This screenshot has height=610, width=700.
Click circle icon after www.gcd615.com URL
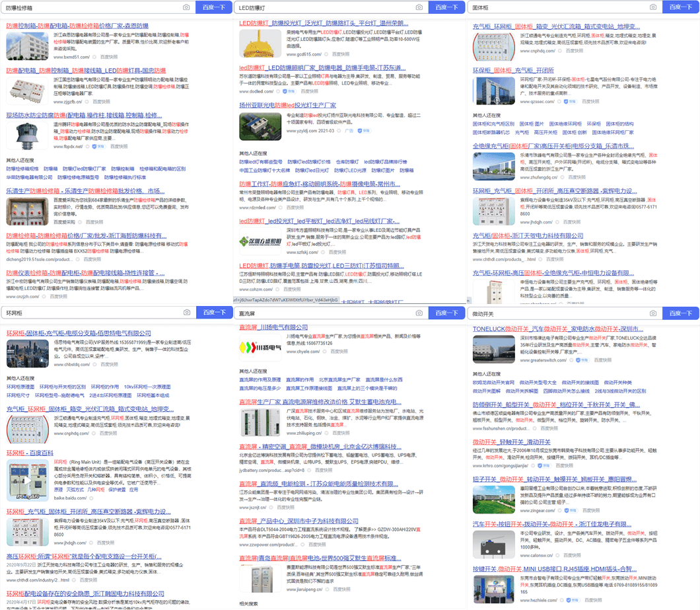click(x=326, y=55)
